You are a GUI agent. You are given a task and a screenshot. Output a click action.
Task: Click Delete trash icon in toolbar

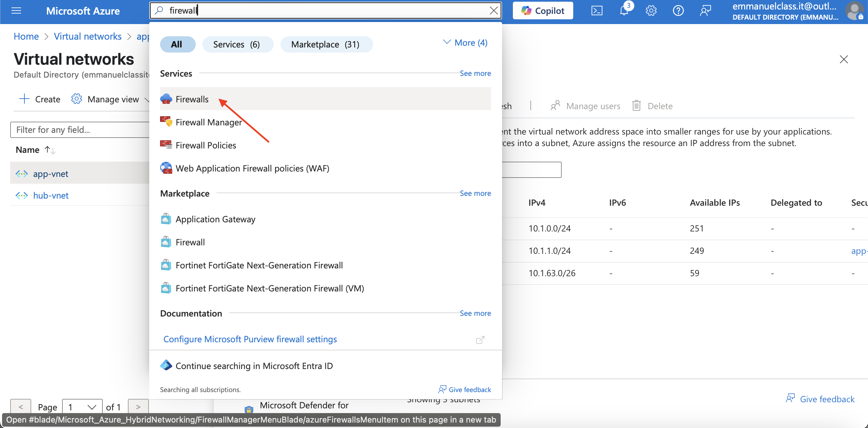pyautogui.click(x=636, y=106)
